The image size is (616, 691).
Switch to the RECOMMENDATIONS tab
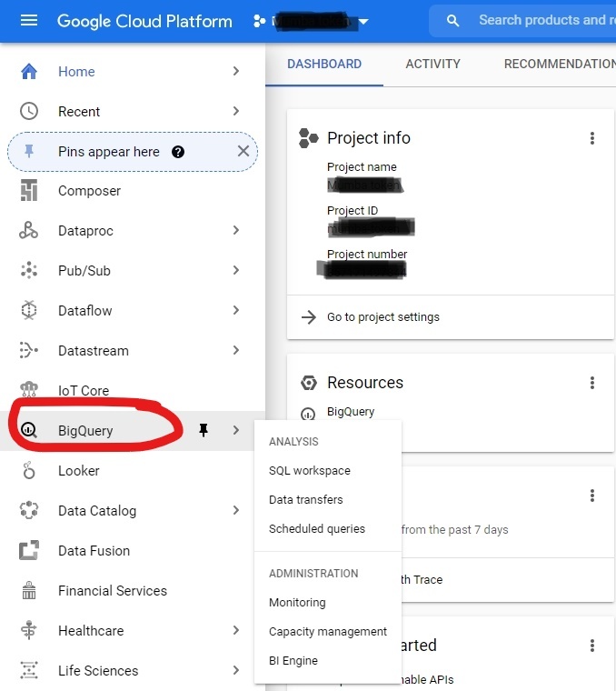[x=560, y=65]
